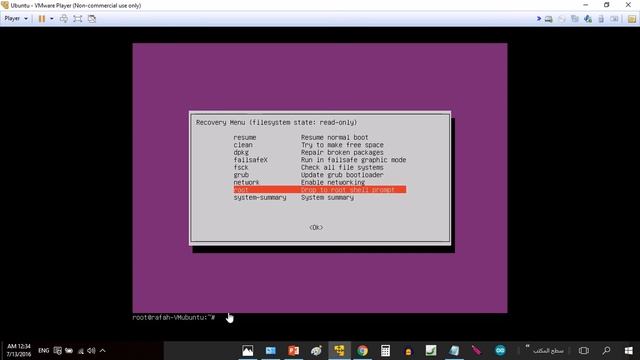Image resolution: width=640 pixels, height=360 pixels.
Task: Click the blue notepad taskbar icon
Action: [454, 351]
